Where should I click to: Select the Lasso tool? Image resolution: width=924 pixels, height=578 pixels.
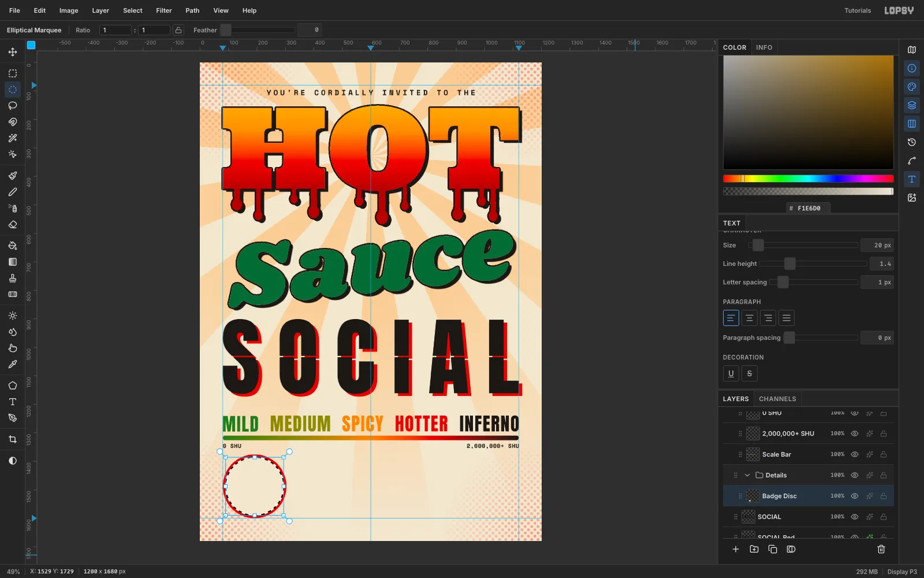[x=13, y=106]
